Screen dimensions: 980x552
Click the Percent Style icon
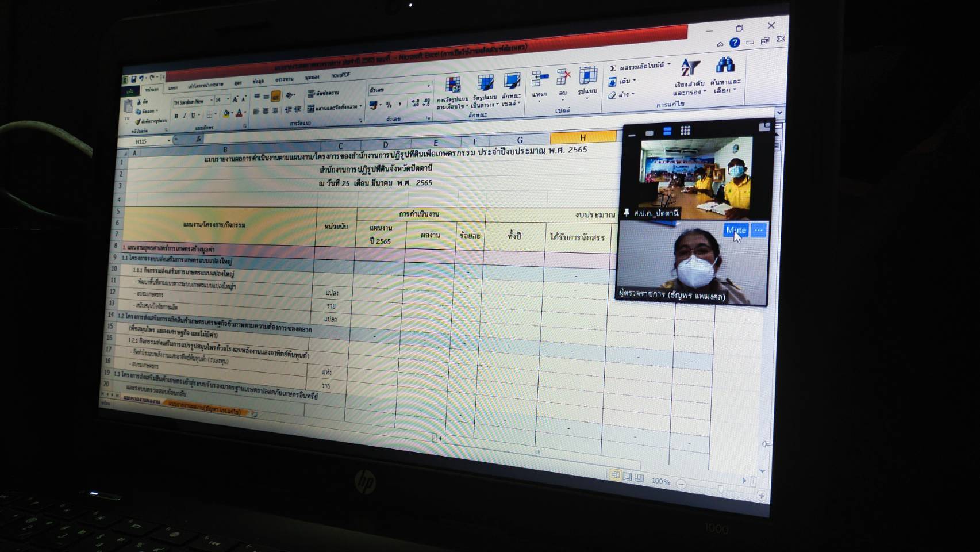389,105
